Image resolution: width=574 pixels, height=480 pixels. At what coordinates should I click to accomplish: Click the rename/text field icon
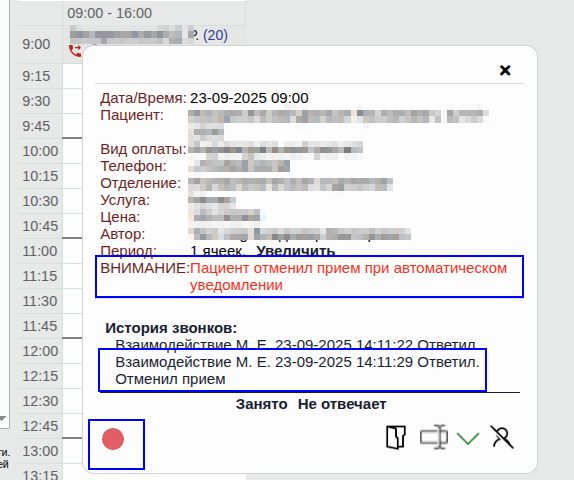(x=434, y=436)
